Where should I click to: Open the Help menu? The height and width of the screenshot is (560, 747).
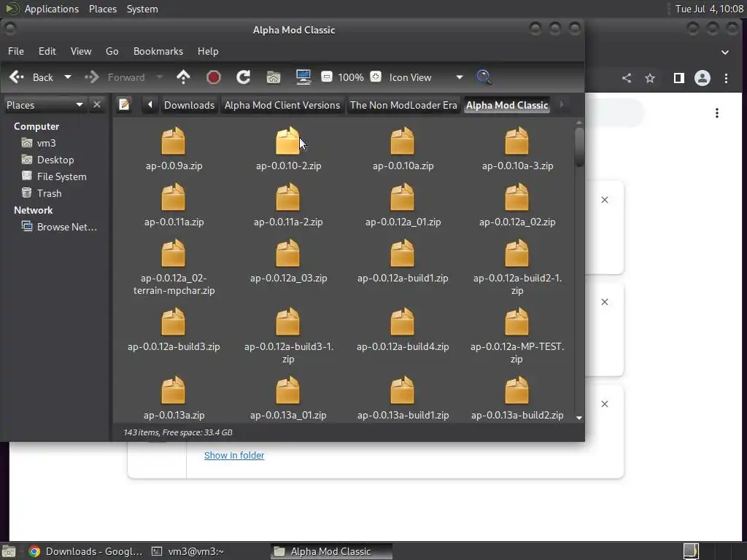pyautogui.click(x=208, y=51)
